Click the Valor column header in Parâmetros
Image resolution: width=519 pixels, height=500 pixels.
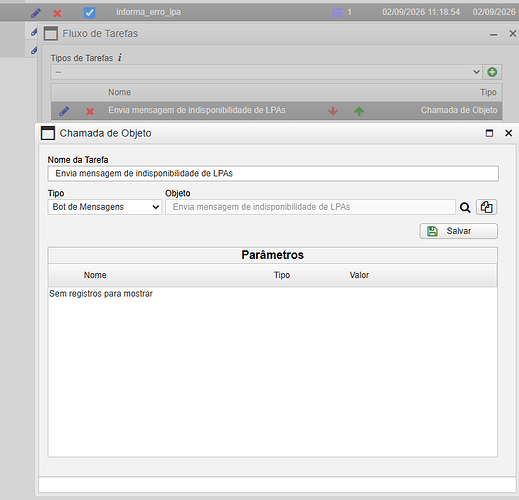[359, 275]
